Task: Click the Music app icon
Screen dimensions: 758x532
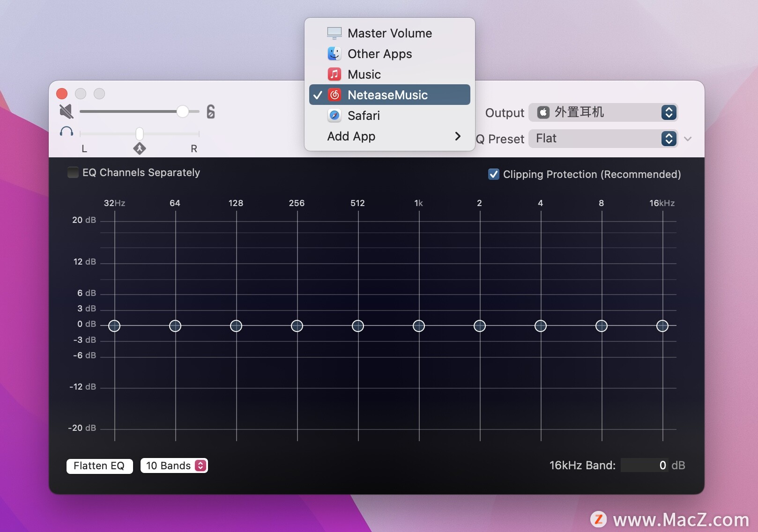Action: (x=334, y=74)
